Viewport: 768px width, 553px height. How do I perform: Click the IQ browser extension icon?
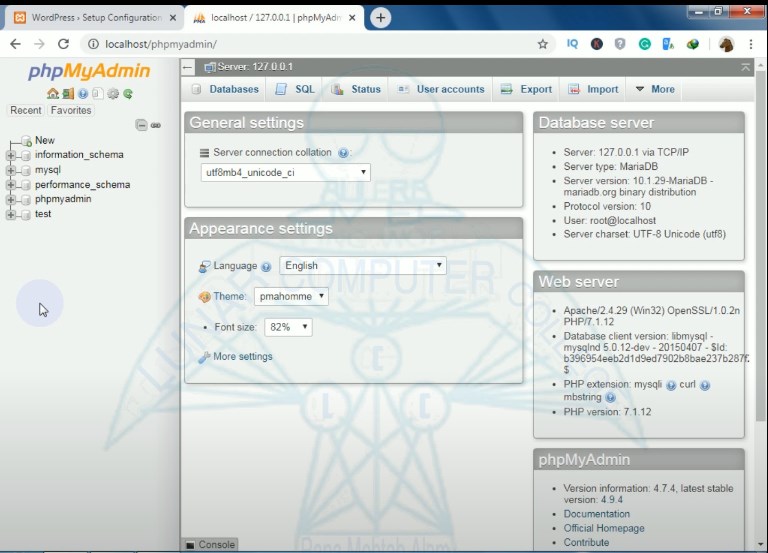[572, 44]
